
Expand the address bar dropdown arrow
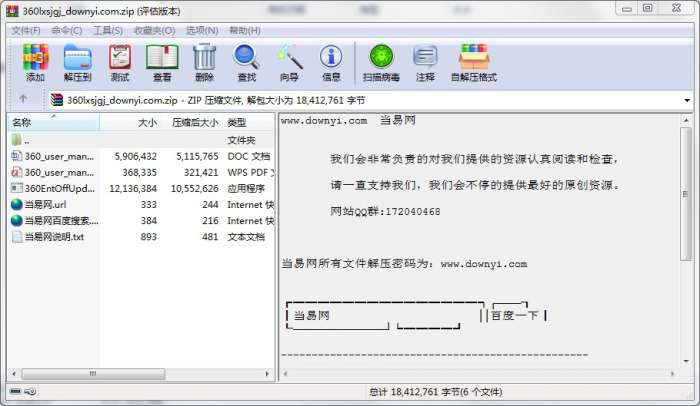click(687, 100)
